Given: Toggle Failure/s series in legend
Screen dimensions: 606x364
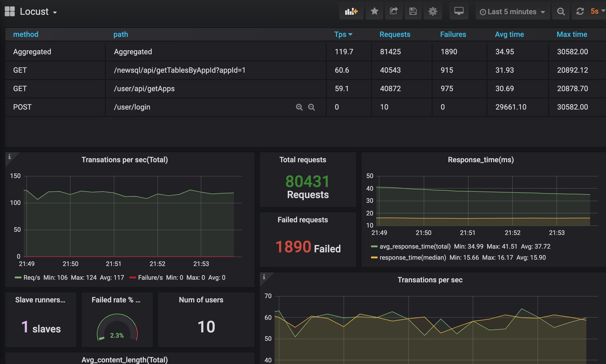Looking at the screenshot, I should [x=150, y=277].
